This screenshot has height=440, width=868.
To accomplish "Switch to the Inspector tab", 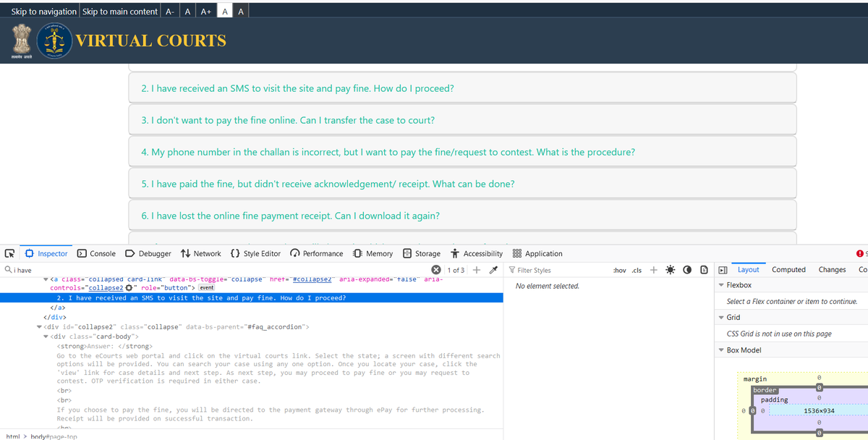I will [x=46, y=253].
